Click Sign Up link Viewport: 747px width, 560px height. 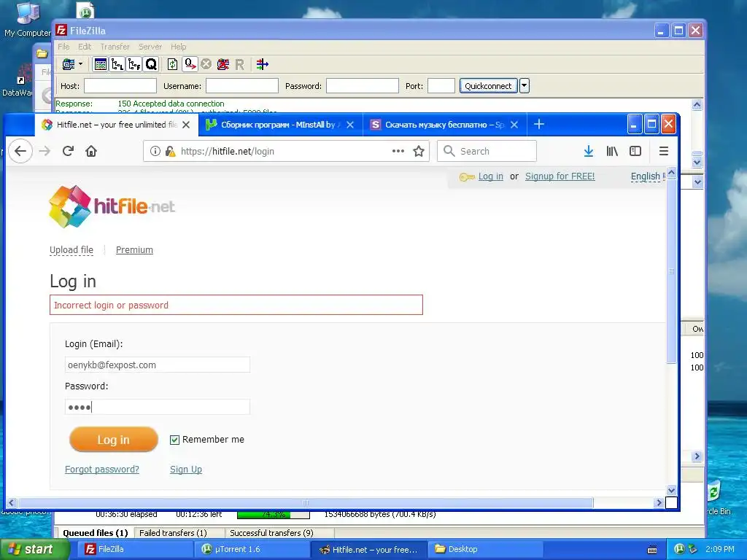[x=186, y=470]
